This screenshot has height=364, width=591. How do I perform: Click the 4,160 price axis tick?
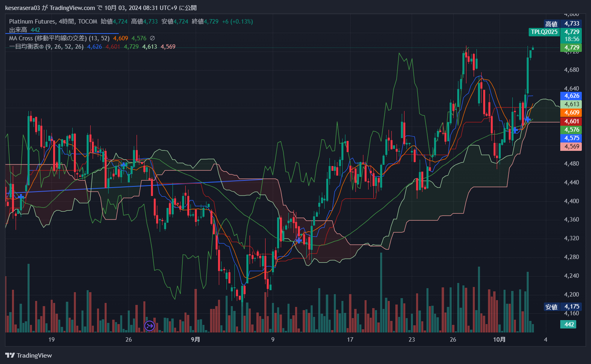[x=572, y=313]
